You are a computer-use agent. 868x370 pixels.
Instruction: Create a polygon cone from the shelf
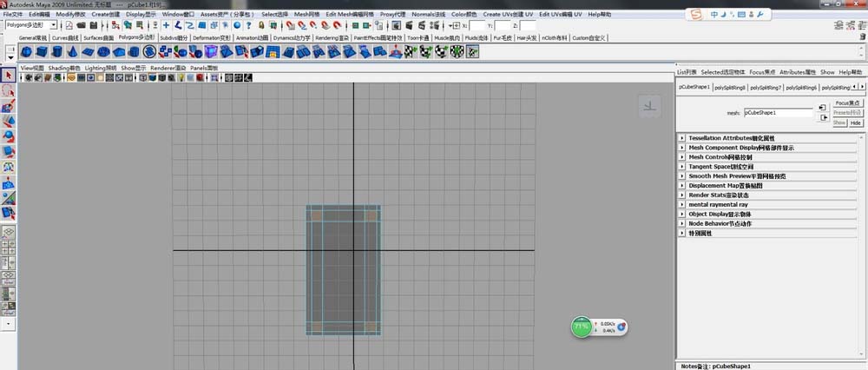(x=72, y=52)
